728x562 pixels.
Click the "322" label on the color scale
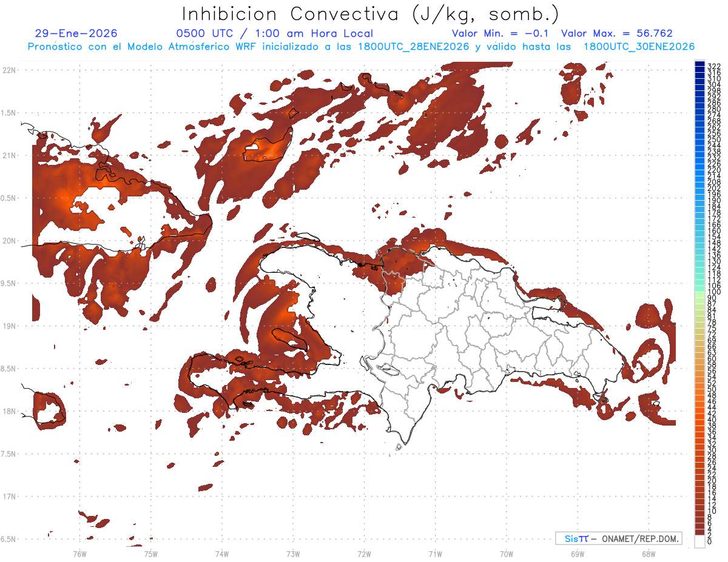point(713,65)
